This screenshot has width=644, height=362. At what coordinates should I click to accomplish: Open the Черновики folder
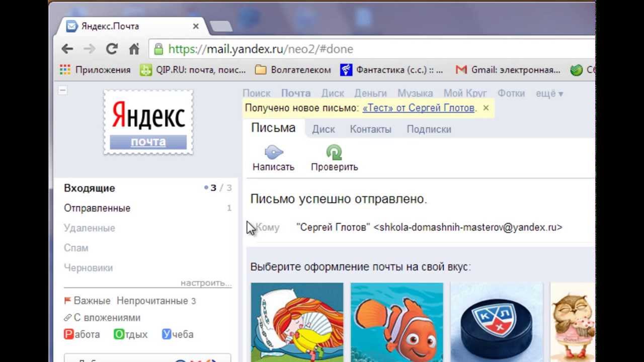click(88, 268)
